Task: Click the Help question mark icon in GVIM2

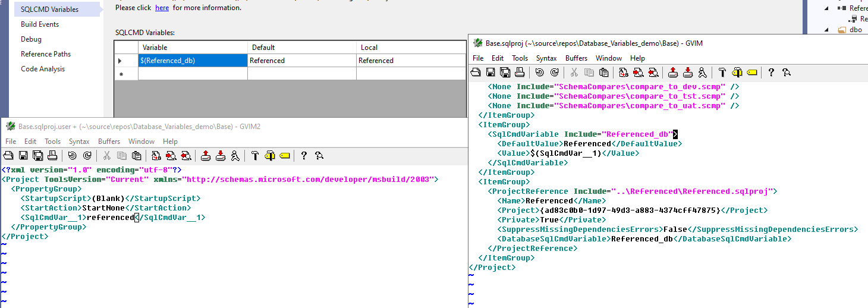Action: click(x=304, y=156)
